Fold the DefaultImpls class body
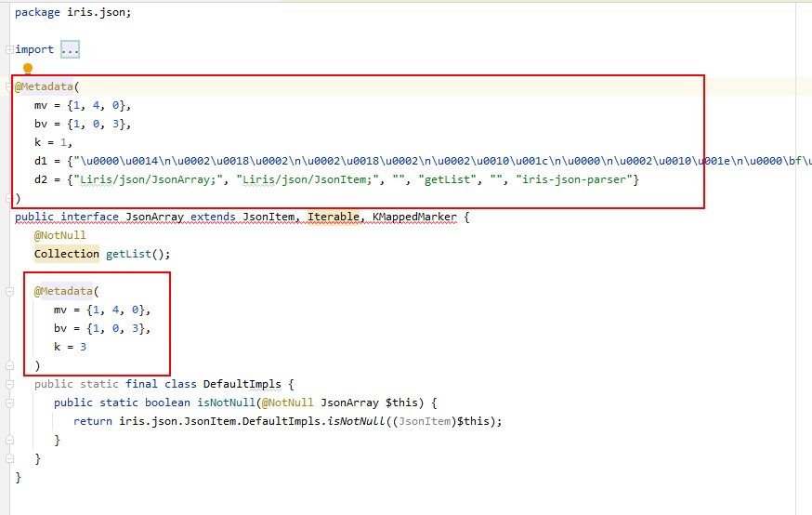Image resolution: width=812 pixels, height=515 pixels. tap(9, 385)
